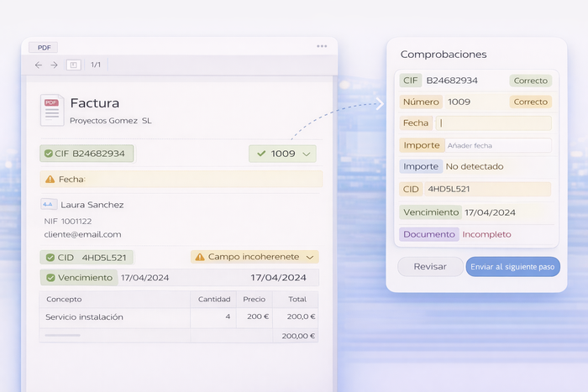The width and height of the screenshot is (588, 392).
Task: Click the CID 4HD5L521 field in Comprobaciones
Action: pos(487,189)
